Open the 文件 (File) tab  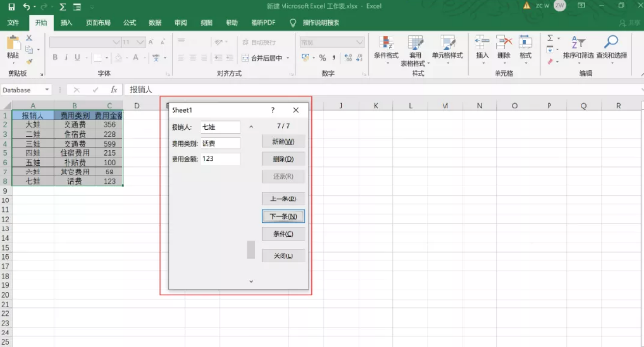tap(13, 23)
